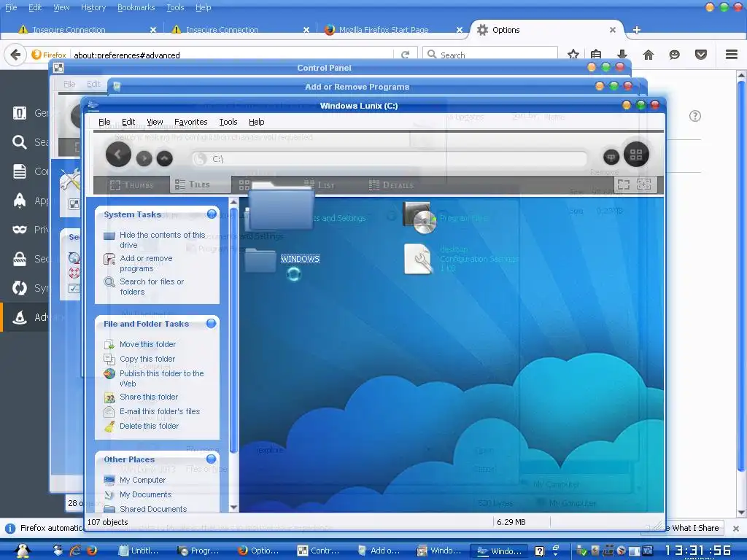Click the Firefox back arrow

pos(15,55)
